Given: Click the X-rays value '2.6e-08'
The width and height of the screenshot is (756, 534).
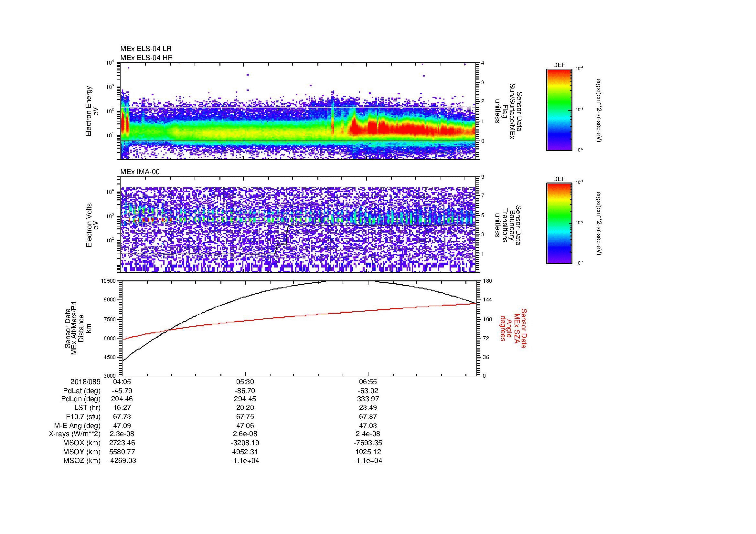Looking at the screenshot, I should coord(245,434).
